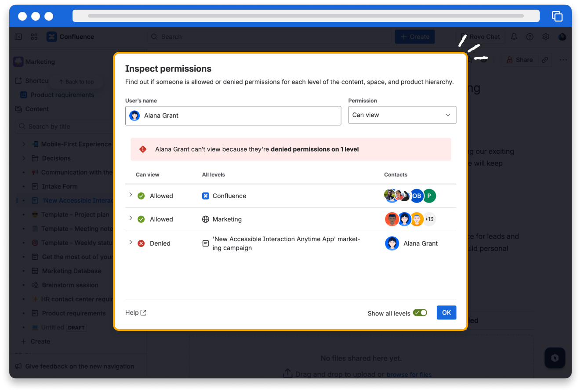
Task: Click the User's name field with Alana Grant
Action: [233, 116]
